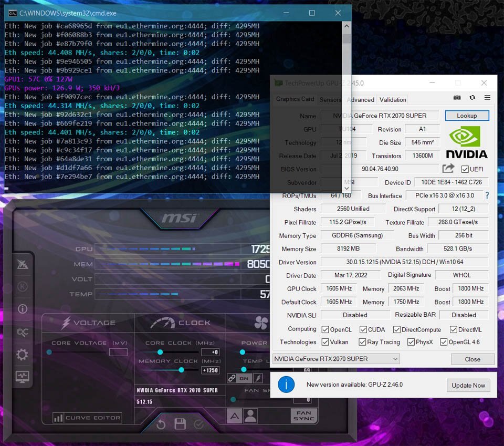Click the Memory Type value GDDR6 (Samsung)
This screenshot has width=504, height=446.
pyautogui.click(x=357, y=235)
